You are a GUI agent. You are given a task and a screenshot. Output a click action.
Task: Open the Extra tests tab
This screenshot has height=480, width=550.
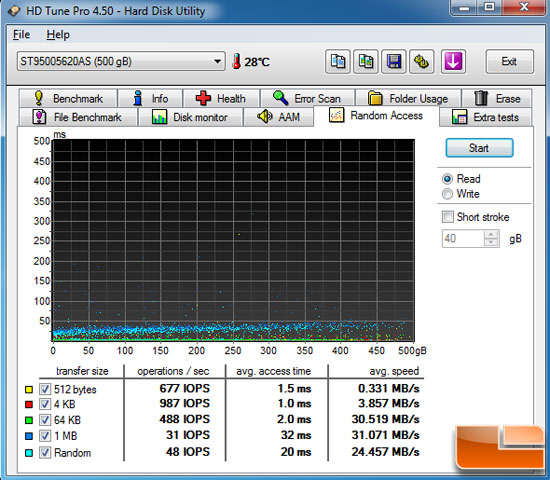[x=486, y=117]
